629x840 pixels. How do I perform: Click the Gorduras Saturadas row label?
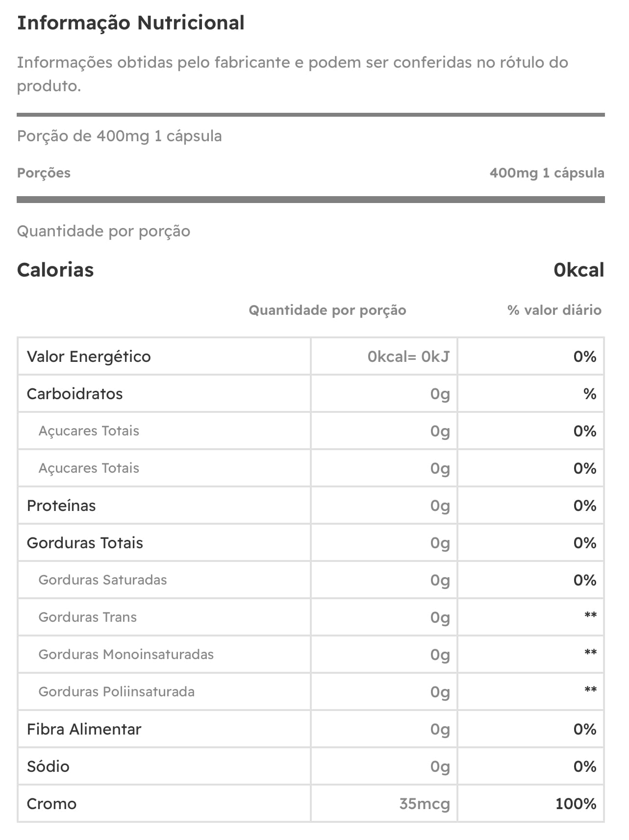tap(102, 580)
